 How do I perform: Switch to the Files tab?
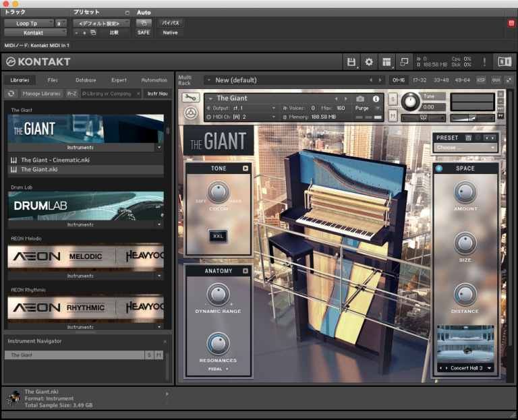53,80
